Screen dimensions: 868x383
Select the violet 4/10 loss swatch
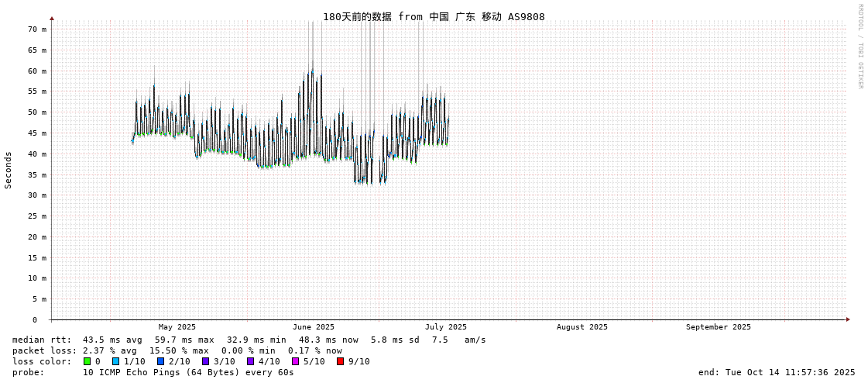250,361
